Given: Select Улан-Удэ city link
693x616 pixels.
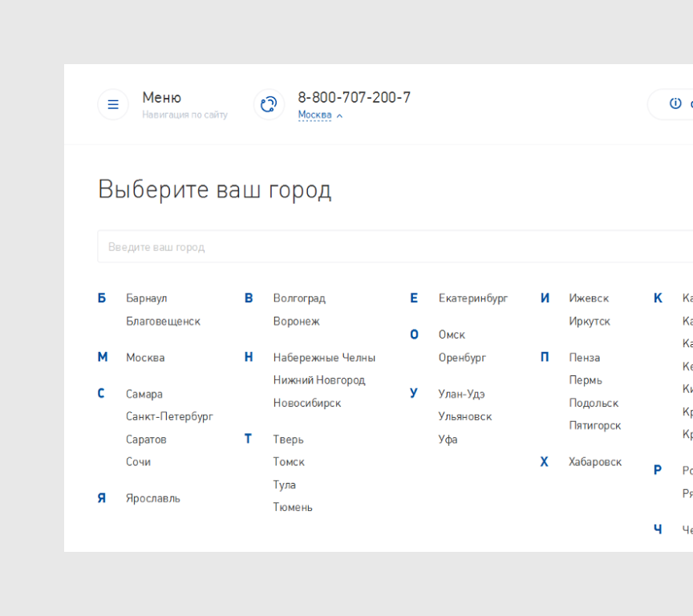Looking at the screenshot, I should (461, 394).
